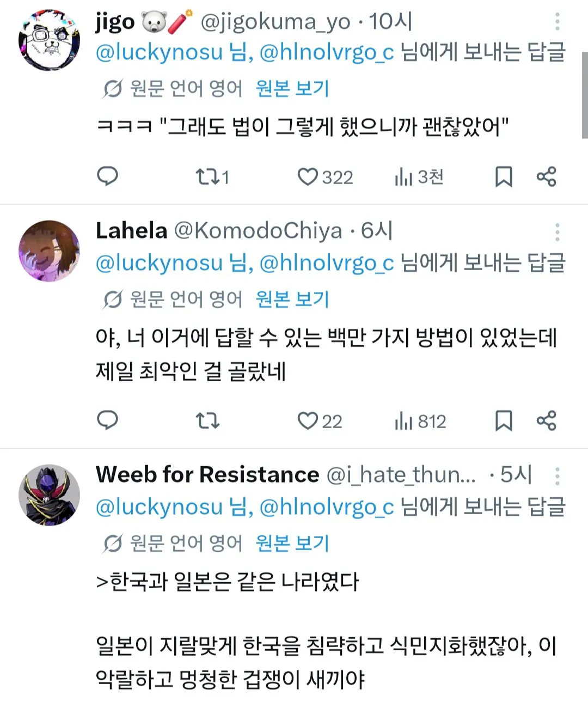Image resolution: width=588 pixels, height=708 pixels.
Task: Share jigo's tweet
Action: [x=546, y=176]
